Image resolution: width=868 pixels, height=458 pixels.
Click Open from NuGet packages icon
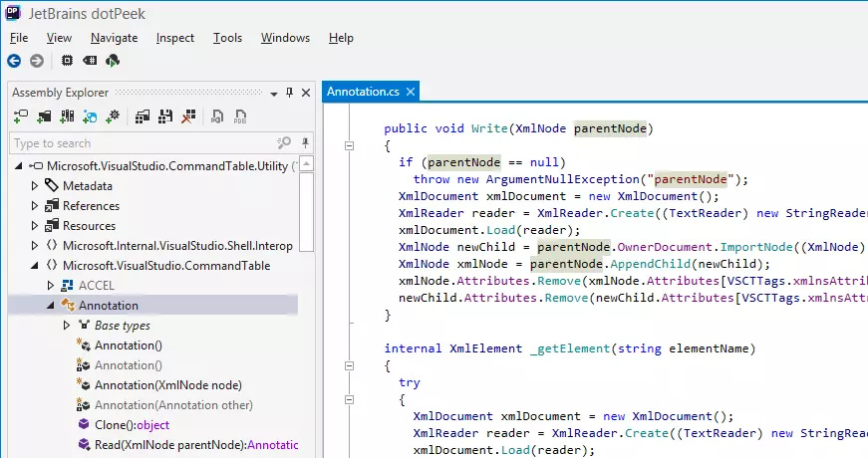[x=90, y=117]
